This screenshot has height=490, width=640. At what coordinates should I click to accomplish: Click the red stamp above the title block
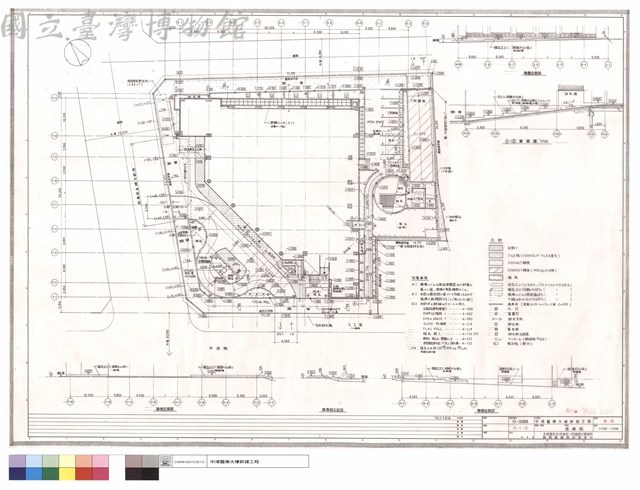pyautogui.click(x=589, y=410)
